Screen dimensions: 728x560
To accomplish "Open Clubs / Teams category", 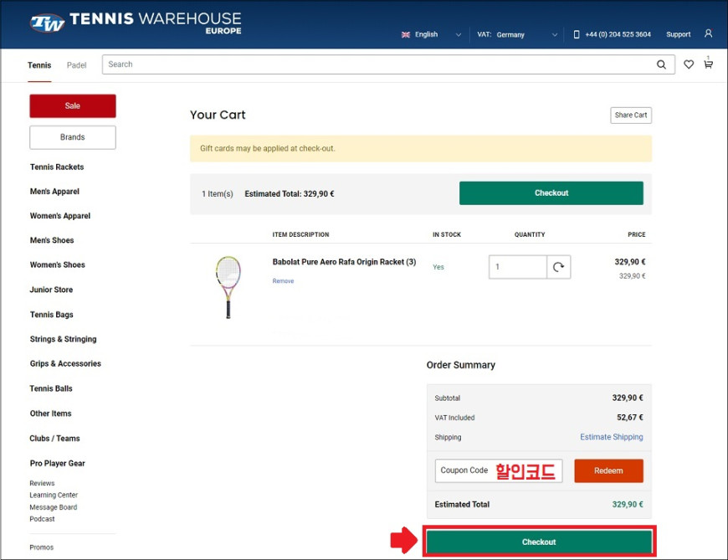I will coord(54,439).
